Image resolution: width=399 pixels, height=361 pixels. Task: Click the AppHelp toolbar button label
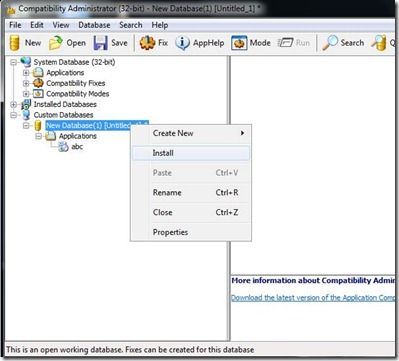pyautogui.click(x=209, y=43)
